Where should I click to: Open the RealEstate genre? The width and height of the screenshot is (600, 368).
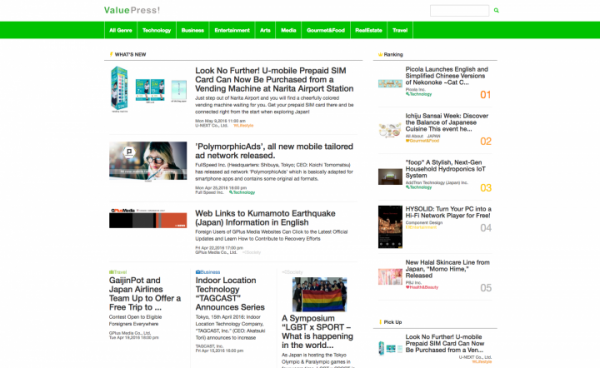[x=368, y=30]
